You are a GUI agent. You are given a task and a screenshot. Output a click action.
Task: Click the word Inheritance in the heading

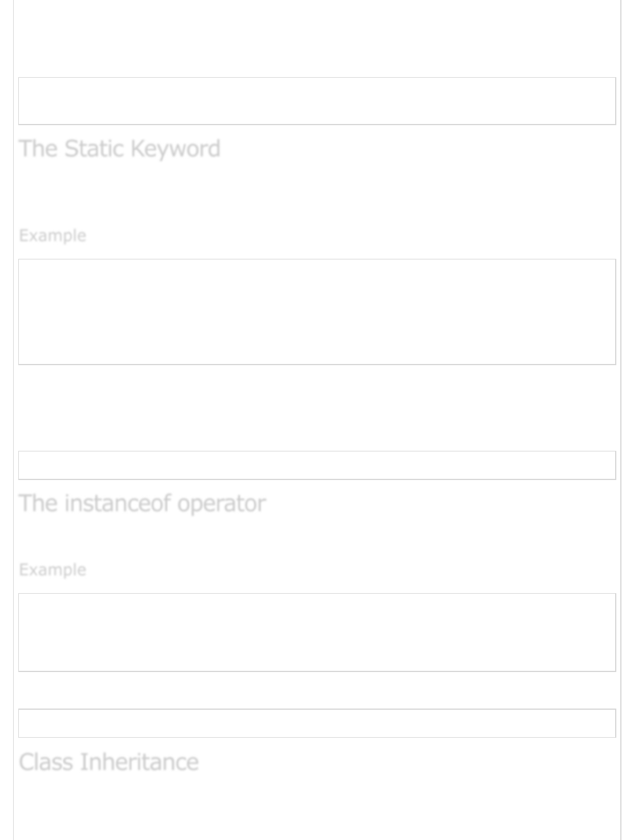click(139, 762)
